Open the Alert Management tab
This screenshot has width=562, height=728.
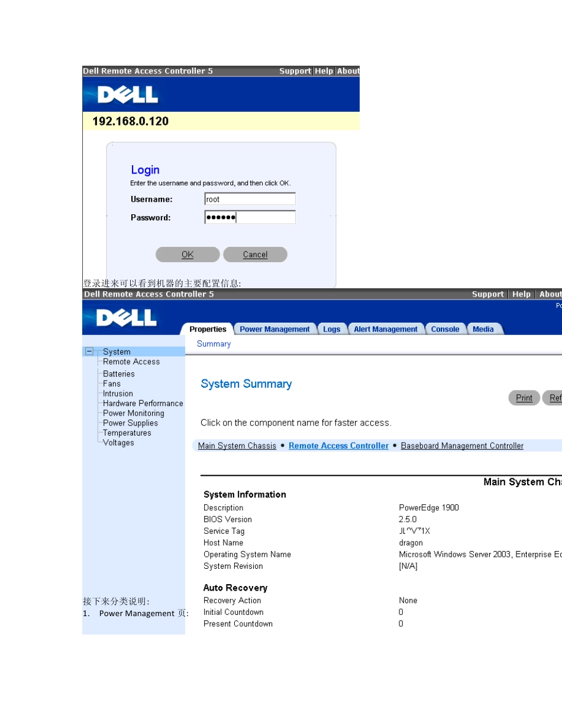(386, 329)
